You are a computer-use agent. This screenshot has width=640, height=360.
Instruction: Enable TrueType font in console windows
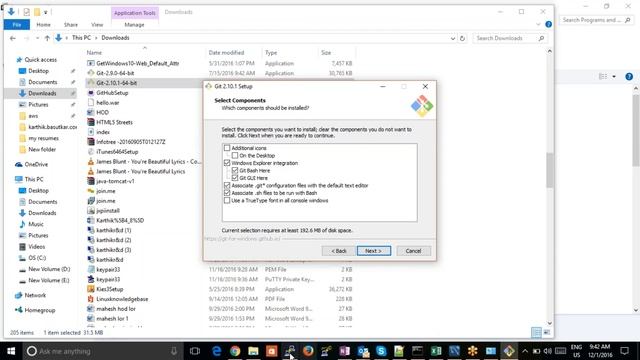[227, 200]
